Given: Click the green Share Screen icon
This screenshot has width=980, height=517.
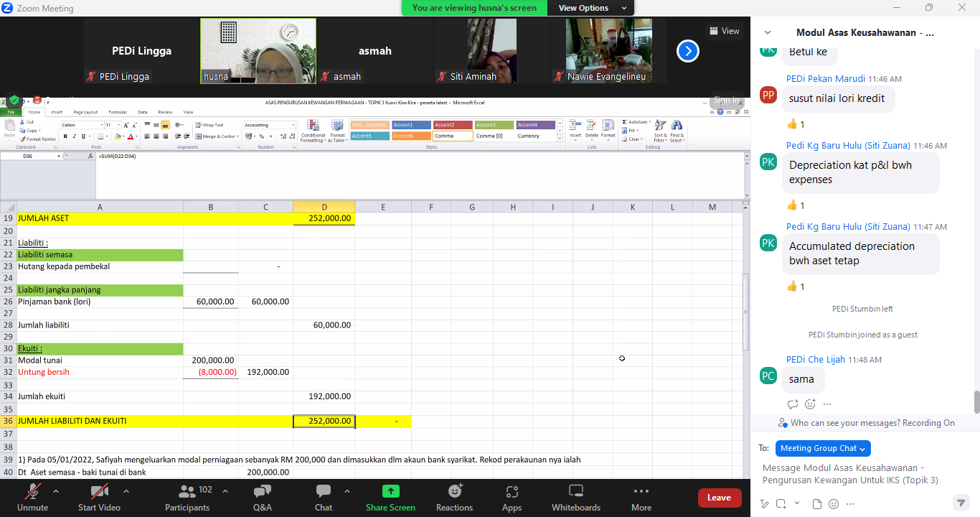Looking at the screenshot, I should click(390, 491).
